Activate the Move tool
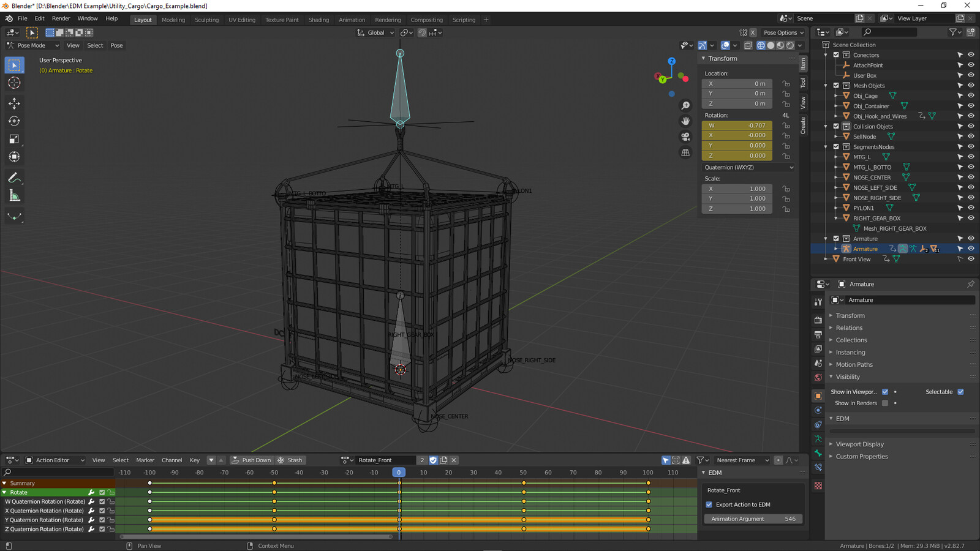Screen dimensions: 980x551 coord(14,103)
